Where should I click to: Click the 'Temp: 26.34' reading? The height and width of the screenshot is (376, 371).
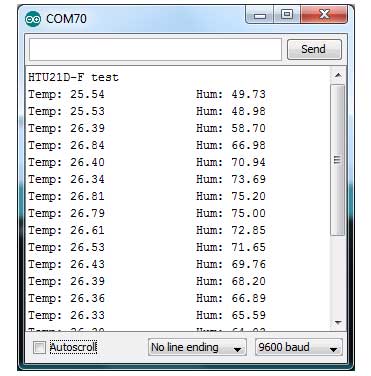tap(66, 179)
